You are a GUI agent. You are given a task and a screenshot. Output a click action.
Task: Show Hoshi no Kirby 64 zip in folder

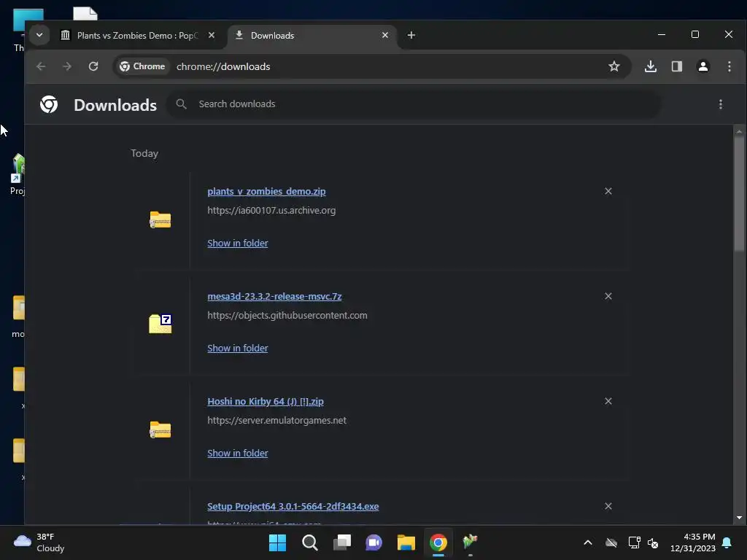click(x=238, y=454)
